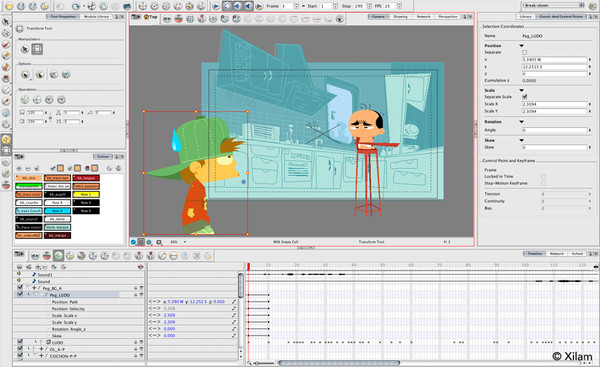Click the red onion-skin icon in Camera toolbar
Viewport: 600px width, 367px height.
coord(178,19)
